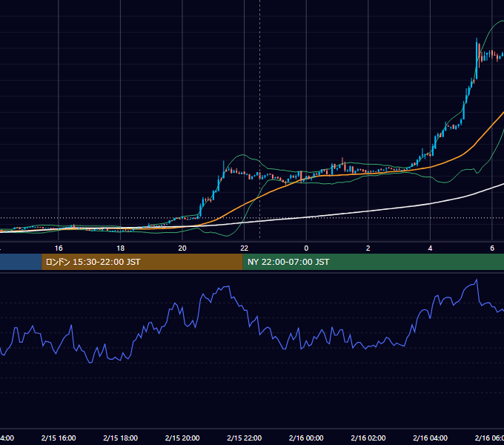The width and height of the screenshot is (504, 445).
Task: Click the 2/15 22:00 date label on the bottom axis
Action: click(245, 438)
